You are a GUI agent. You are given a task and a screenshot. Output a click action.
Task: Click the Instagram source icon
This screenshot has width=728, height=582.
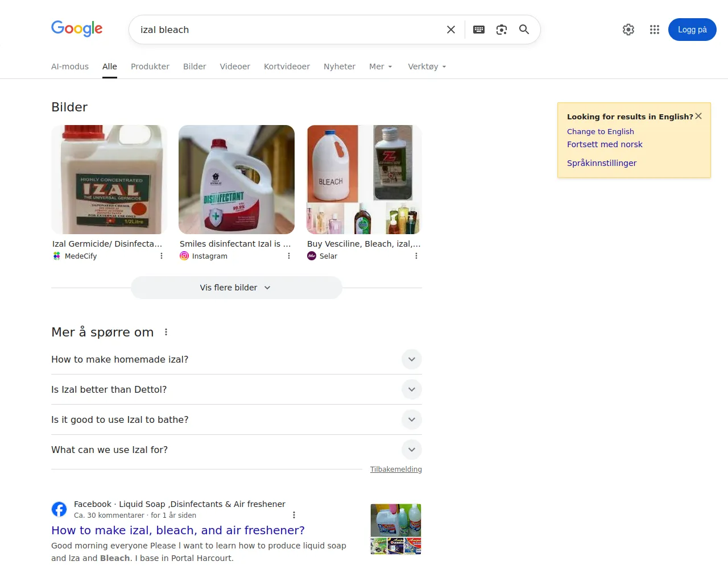184,256
